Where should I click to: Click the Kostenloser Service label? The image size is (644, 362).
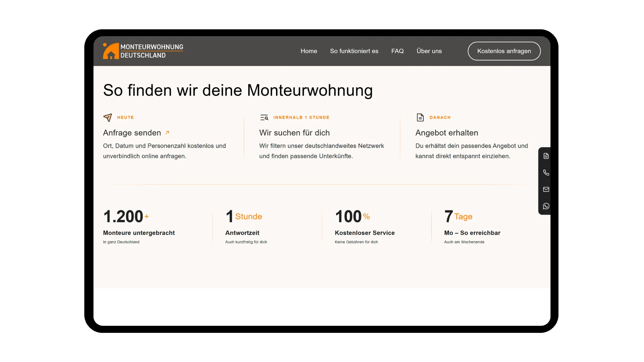tap(365, 233)
